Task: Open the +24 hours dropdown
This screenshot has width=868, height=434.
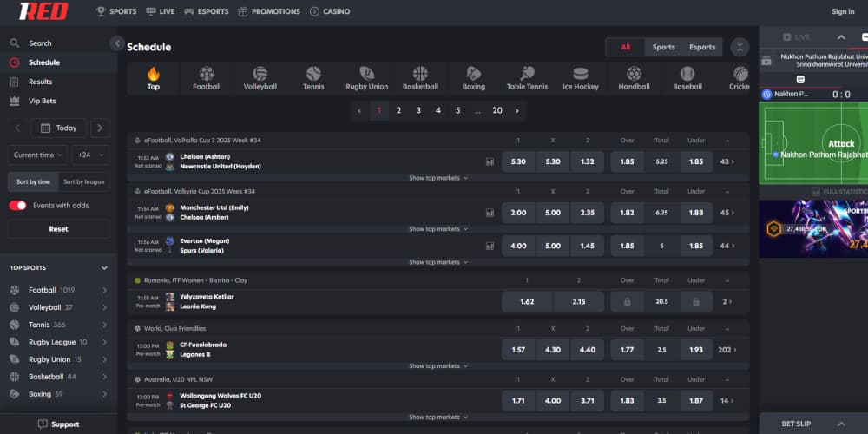Action: [x=90, y=155]
